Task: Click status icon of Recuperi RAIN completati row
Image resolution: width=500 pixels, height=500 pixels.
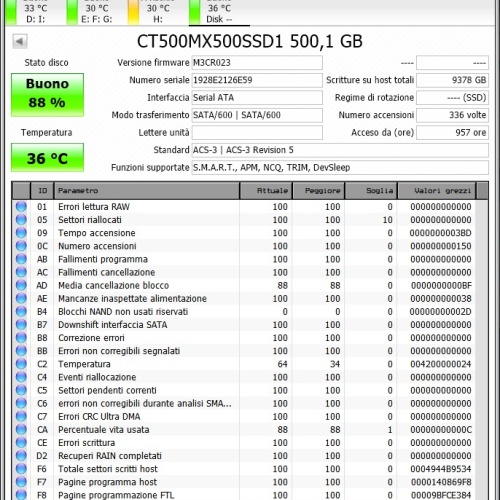Action: [x=21, y=456]
